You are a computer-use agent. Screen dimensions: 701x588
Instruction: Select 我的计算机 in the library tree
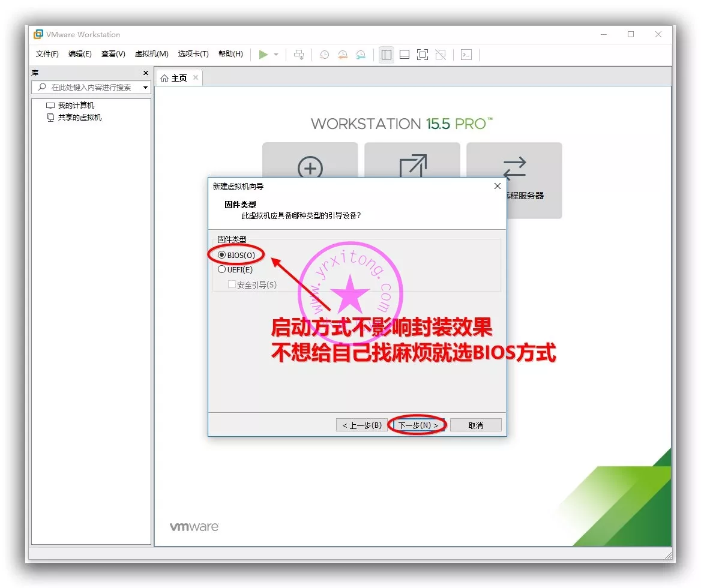click(x=76, y=106)
